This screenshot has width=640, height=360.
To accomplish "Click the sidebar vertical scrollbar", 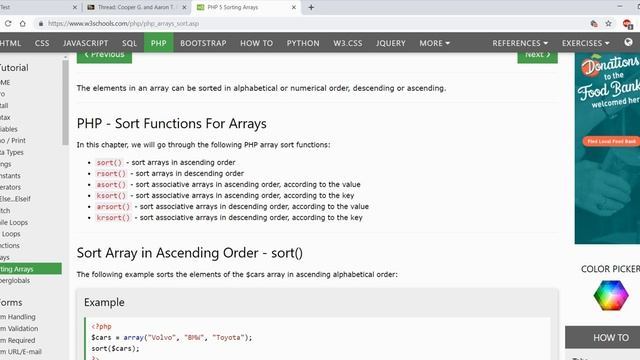I will 65,102.
